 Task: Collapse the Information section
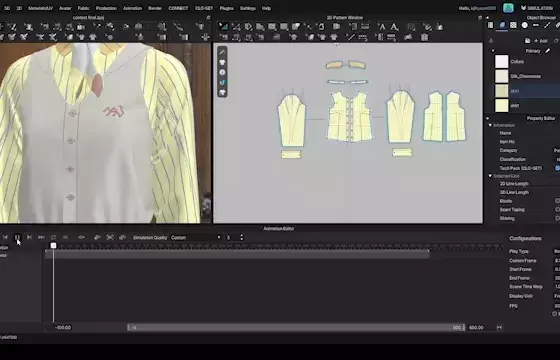[x=490, y=125]
